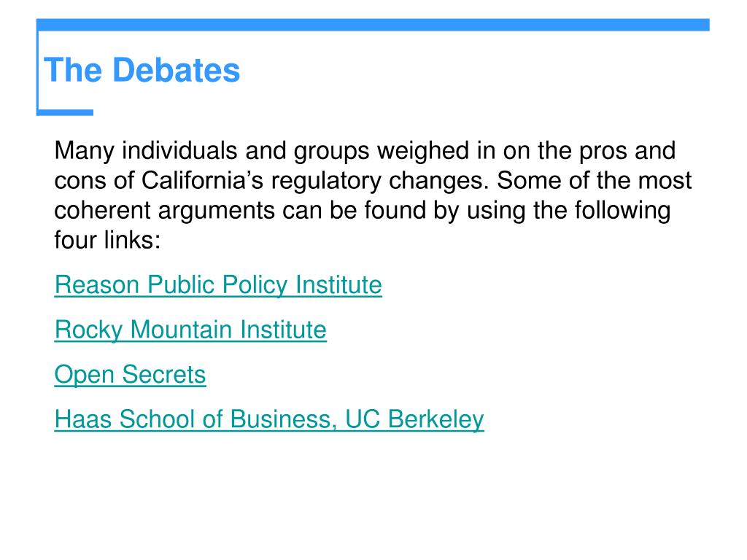Click the slide title "The Debates"
This screenshot has width=747, height=560.
point(142,71)
